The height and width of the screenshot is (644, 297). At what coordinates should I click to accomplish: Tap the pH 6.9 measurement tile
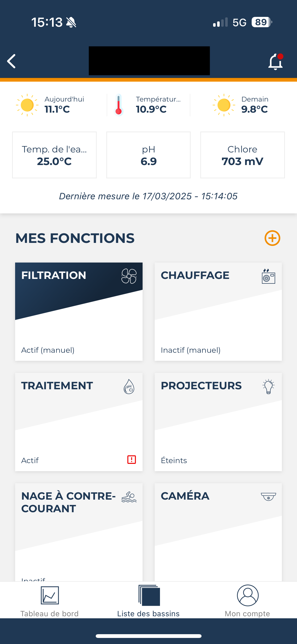point(148,155)
